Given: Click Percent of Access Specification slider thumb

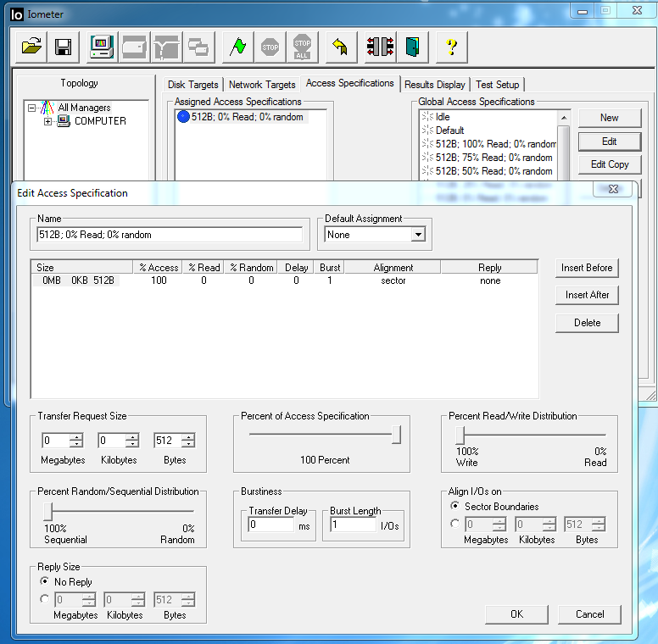Looking at the screenshot, I should point(396,435).
